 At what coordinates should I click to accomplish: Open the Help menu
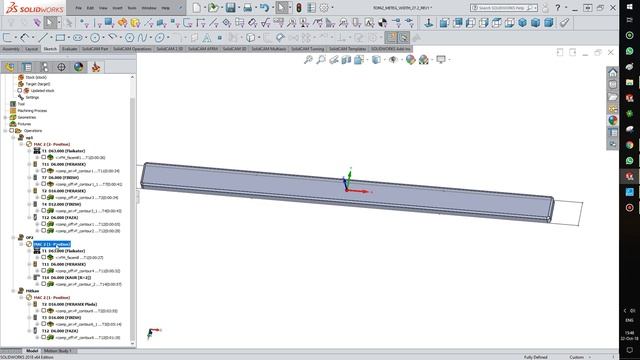pos(165,8)
